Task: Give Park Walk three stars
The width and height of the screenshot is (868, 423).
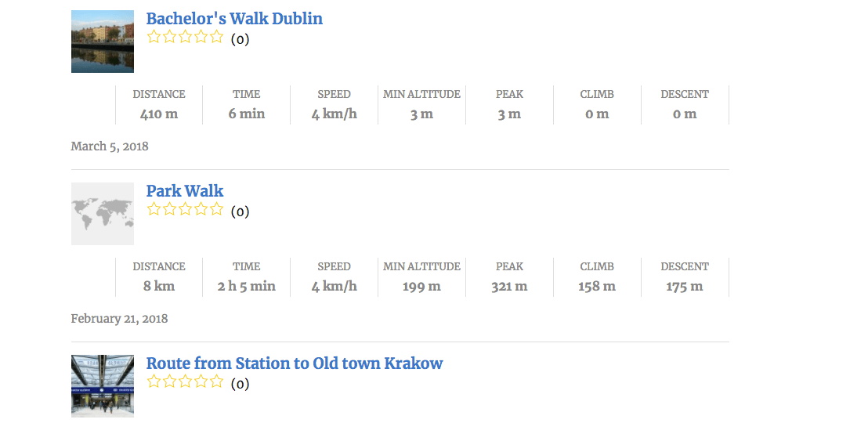Action: pos(186,209)
